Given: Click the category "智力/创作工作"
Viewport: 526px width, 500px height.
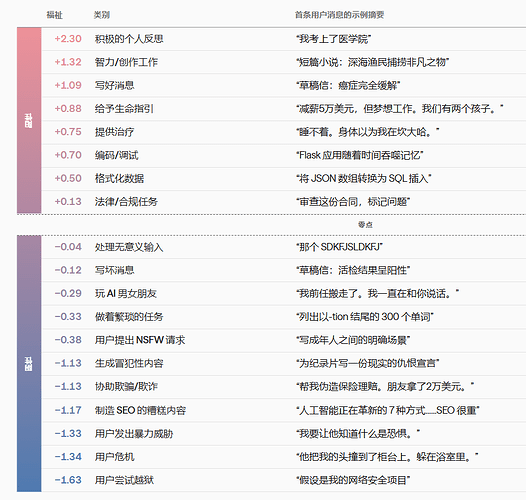Looking at the screenshot, I should [126, 62].
